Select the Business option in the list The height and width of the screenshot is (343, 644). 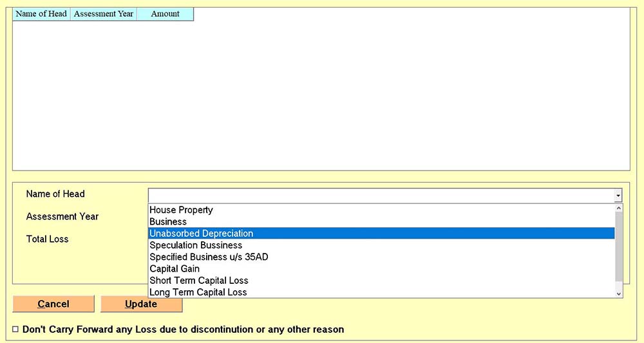point(168,221)
